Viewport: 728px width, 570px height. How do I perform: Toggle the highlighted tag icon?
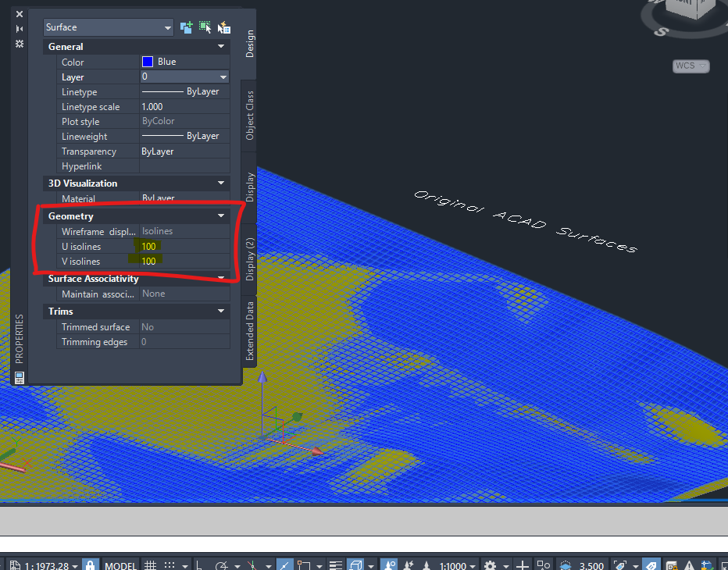click(651, 565)
